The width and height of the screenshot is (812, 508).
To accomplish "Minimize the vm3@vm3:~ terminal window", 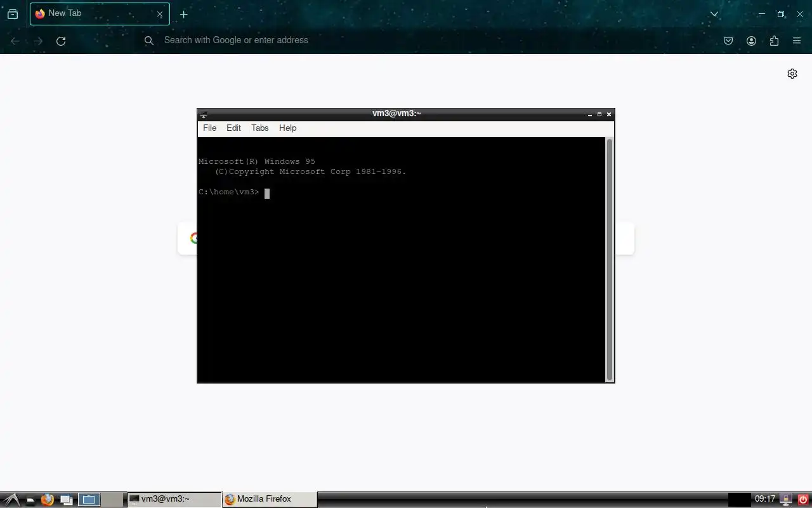I will (590, 114).
